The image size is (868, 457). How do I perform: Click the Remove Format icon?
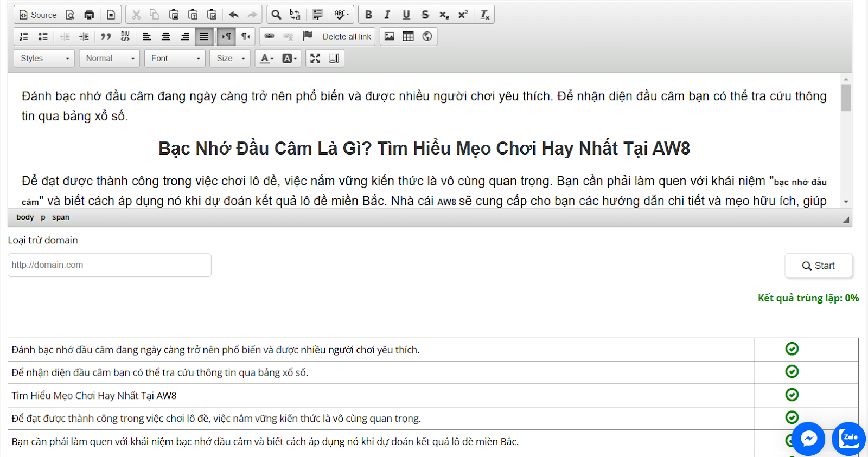tap(485, 15)
